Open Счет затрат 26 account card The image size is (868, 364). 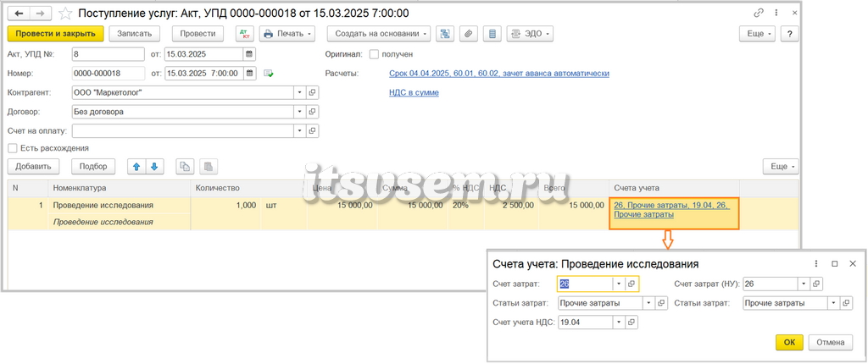tap(632, 284)
